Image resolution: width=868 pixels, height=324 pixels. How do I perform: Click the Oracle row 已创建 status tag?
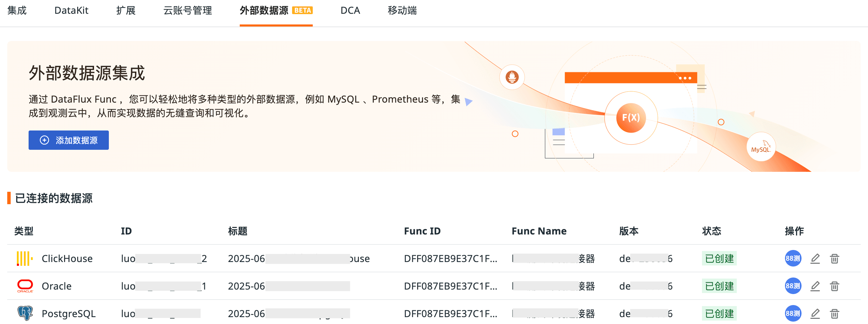coord(719,286)
